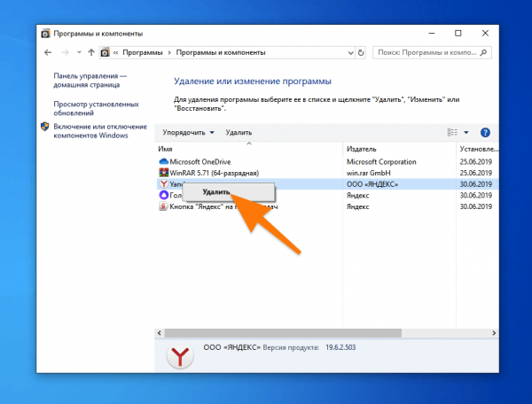Minimize the Программы и компоненты window
This screenshot has height=404, width=532.
pos(432,33)
